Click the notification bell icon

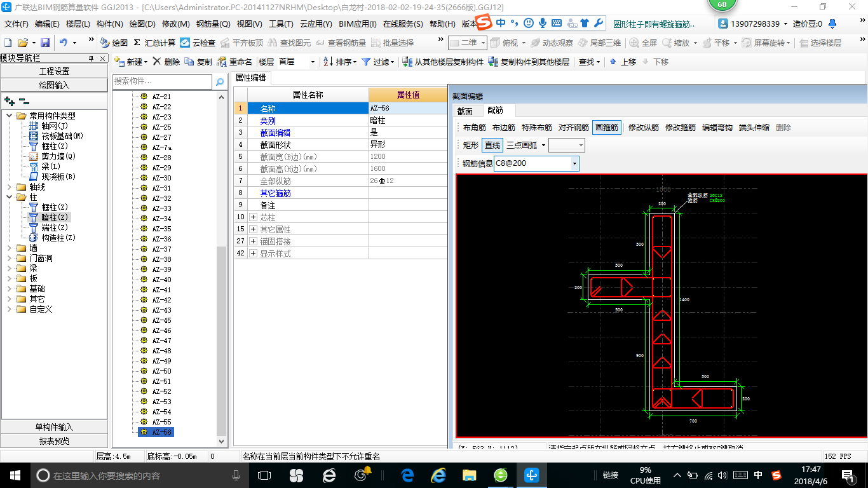coord(832,24)
